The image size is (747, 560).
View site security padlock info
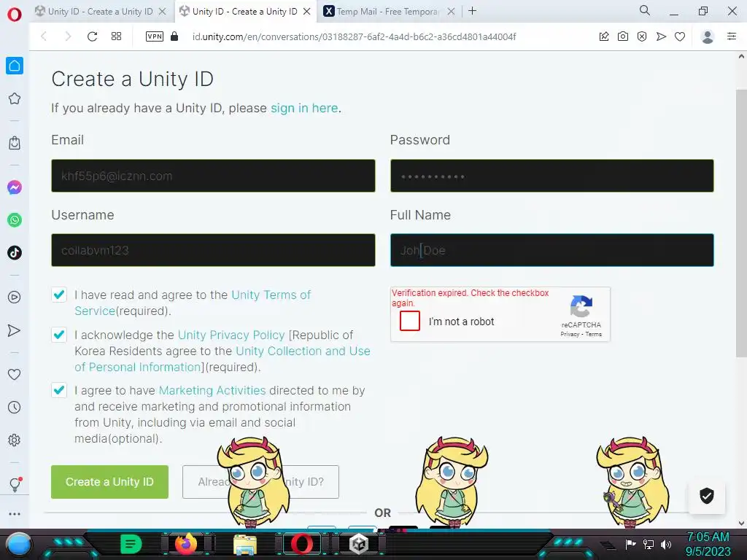click(x=174, y=36)
